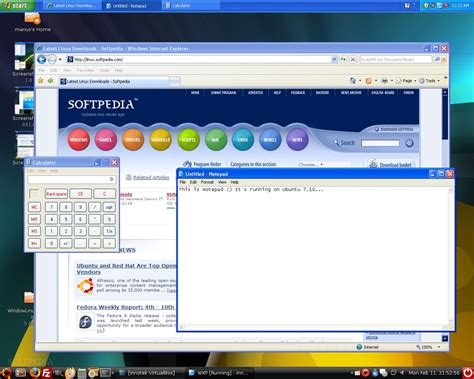474x379 pixels.
Task: Switch to innotek VirtualBox window in Ubuntu panel
Action: 151,373
